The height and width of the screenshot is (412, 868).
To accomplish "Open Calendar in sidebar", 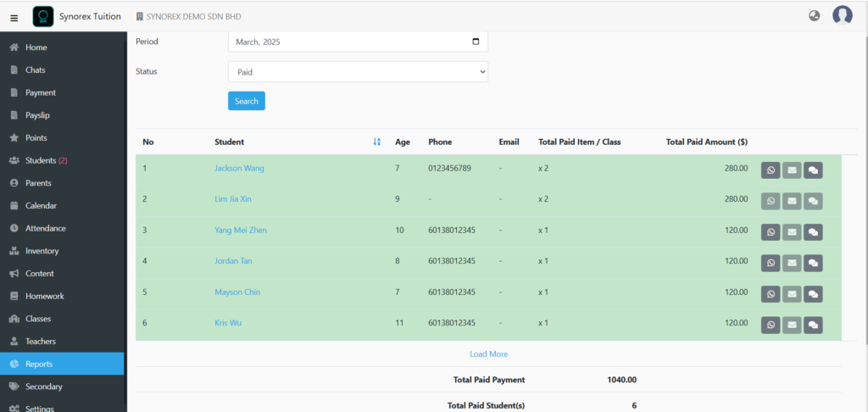I will (x=62, y=206).
